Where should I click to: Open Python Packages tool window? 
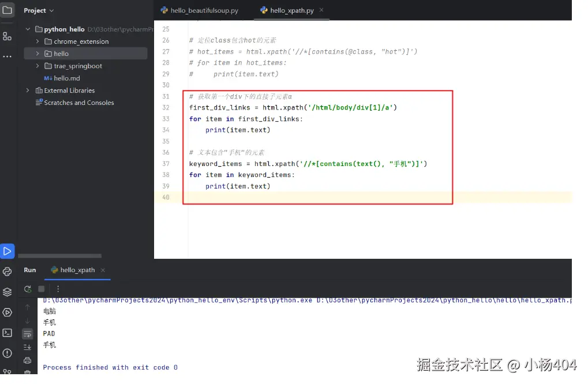tap(7, 272)
